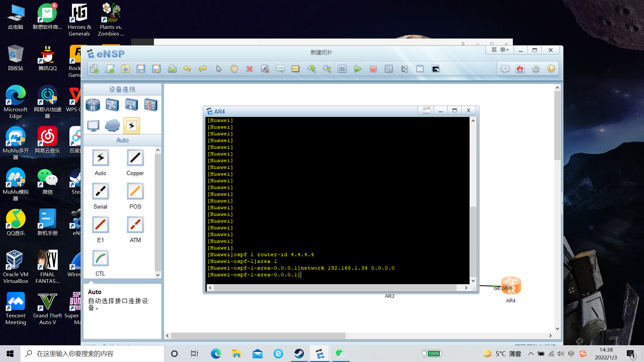Image resolution: width=644 pixels, height=362 pixels.
Task: Select the Cloud device category
Action: pyautogui.click(x=112, y=126)
